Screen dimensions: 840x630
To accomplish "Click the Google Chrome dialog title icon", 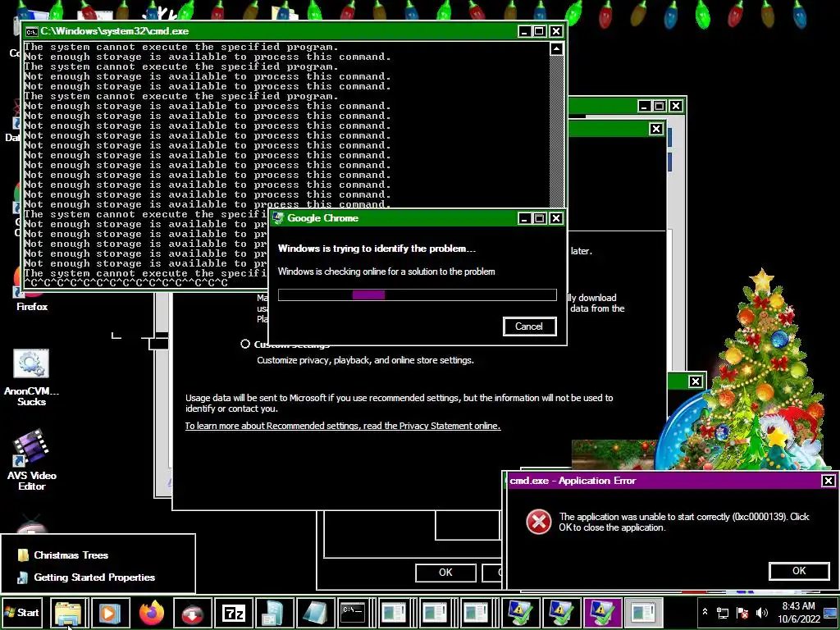I will [278, 218].
